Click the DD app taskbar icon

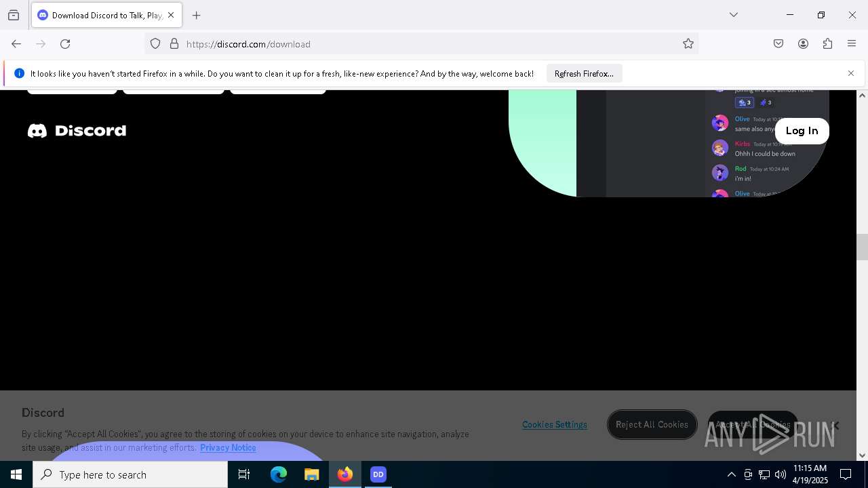378,474
